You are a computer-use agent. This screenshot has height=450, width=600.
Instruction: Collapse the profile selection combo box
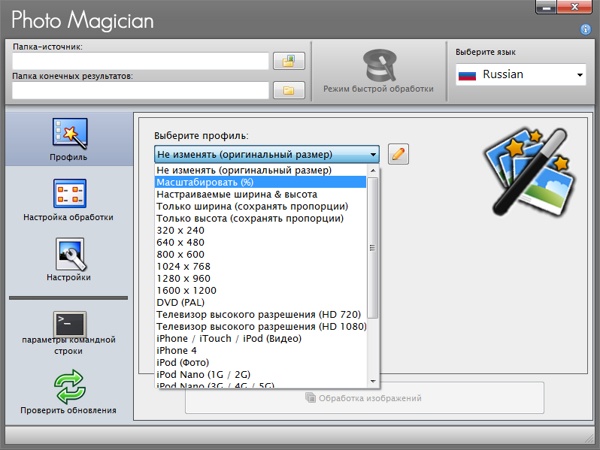click(x=372, y=155)
